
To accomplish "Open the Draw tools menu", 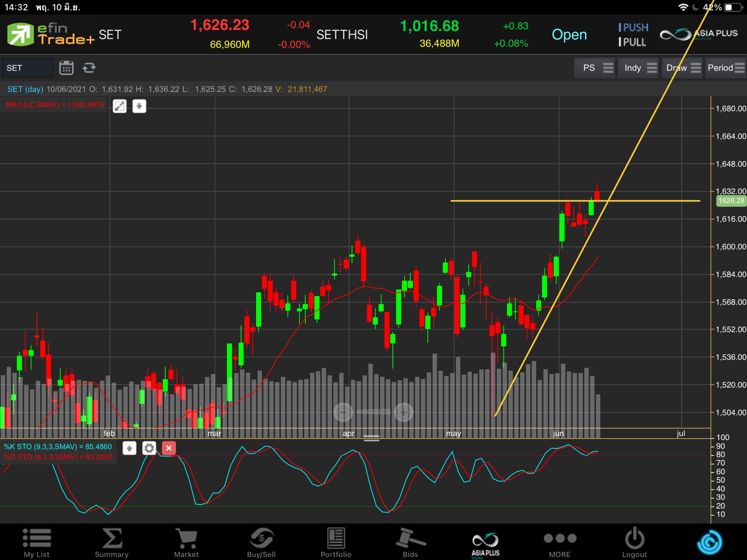I will (x=682, y=68).
